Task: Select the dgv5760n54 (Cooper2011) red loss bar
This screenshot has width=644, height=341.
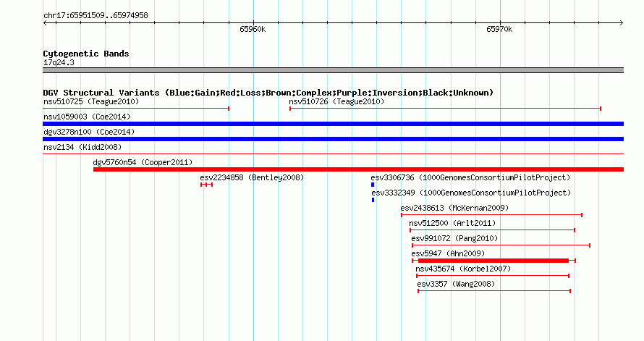Action: [358, 169]
